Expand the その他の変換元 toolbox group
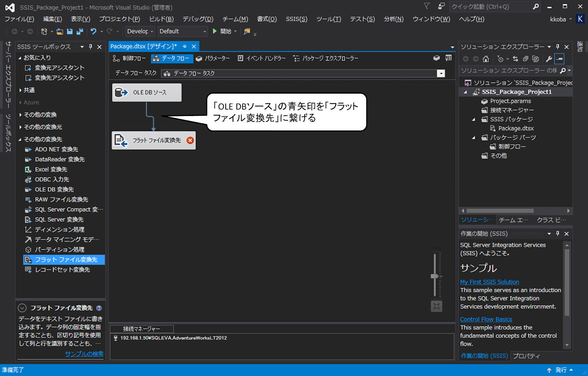This screenshot has width=588, height=376. point(20,127)
